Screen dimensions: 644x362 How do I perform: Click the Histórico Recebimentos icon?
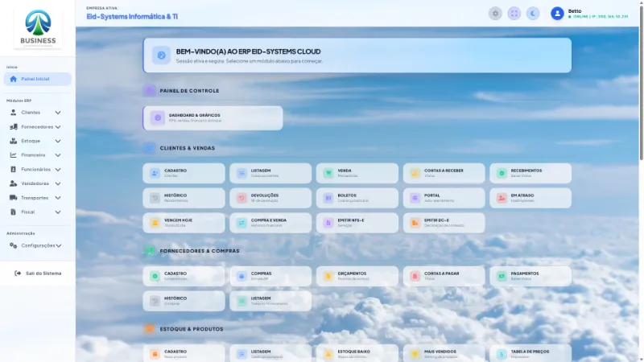[x=155, y=198]
